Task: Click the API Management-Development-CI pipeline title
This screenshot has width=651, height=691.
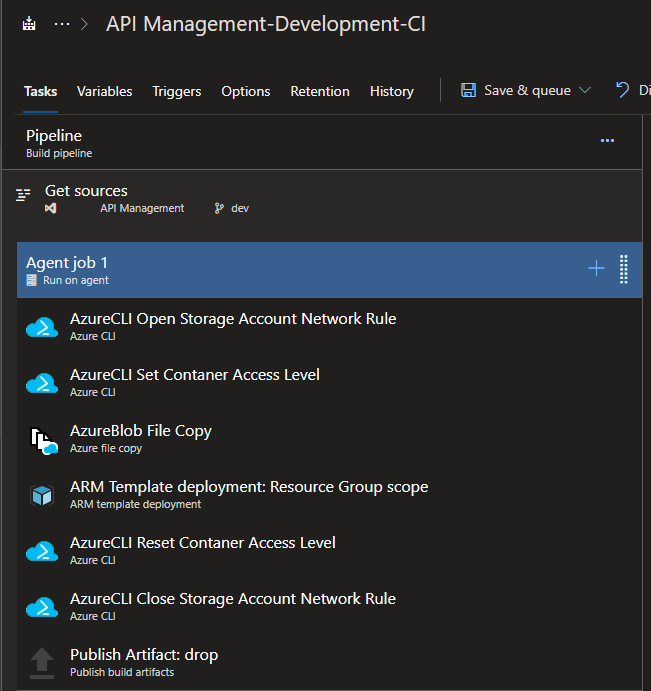Action: pos(266,24)
